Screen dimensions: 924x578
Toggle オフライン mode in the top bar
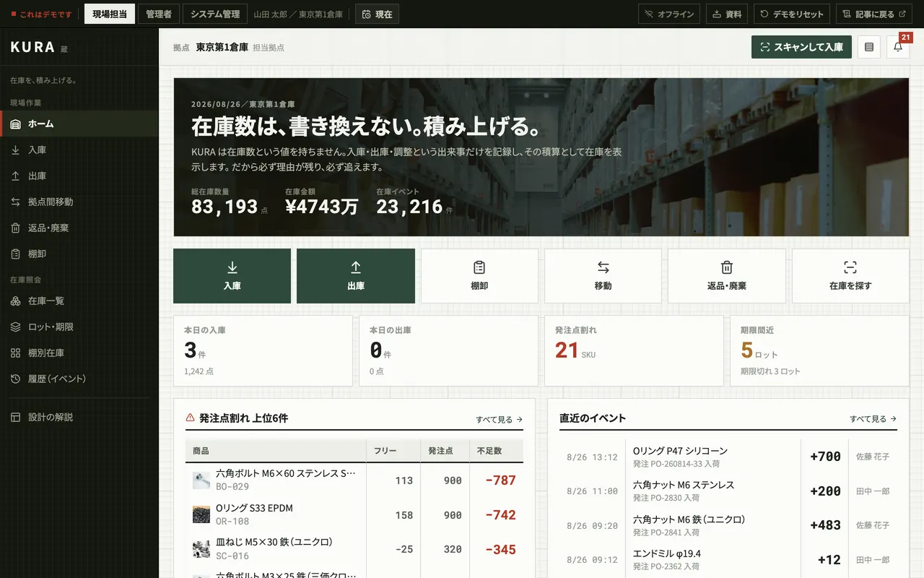669,14
